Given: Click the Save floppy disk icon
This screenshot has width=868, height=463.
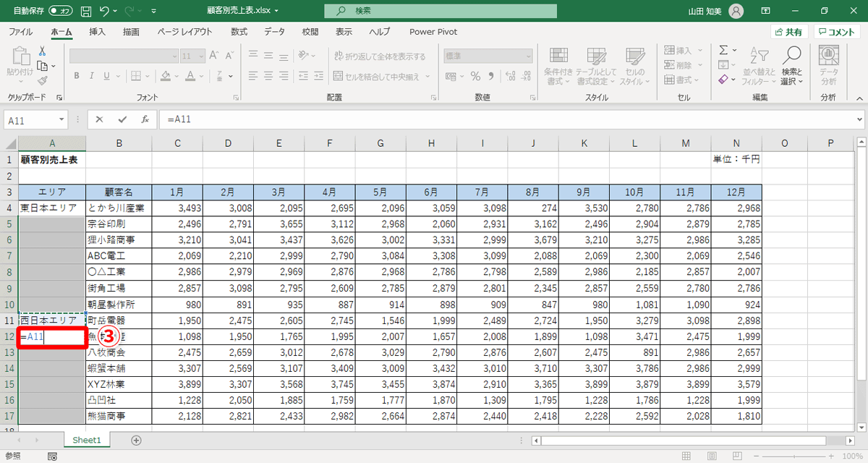Looking at the screenshot, I should coord(86,12).
